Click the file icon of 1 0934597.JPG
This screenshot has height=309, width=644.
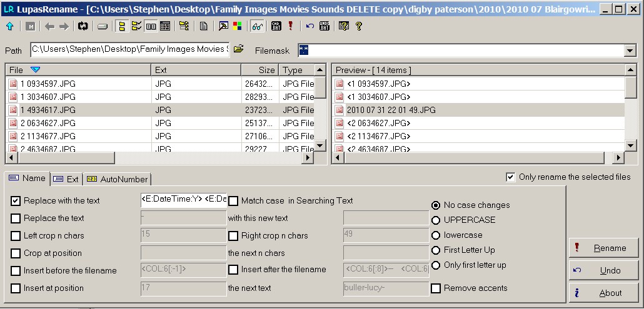pyautogui.click(x=13, y=84)
